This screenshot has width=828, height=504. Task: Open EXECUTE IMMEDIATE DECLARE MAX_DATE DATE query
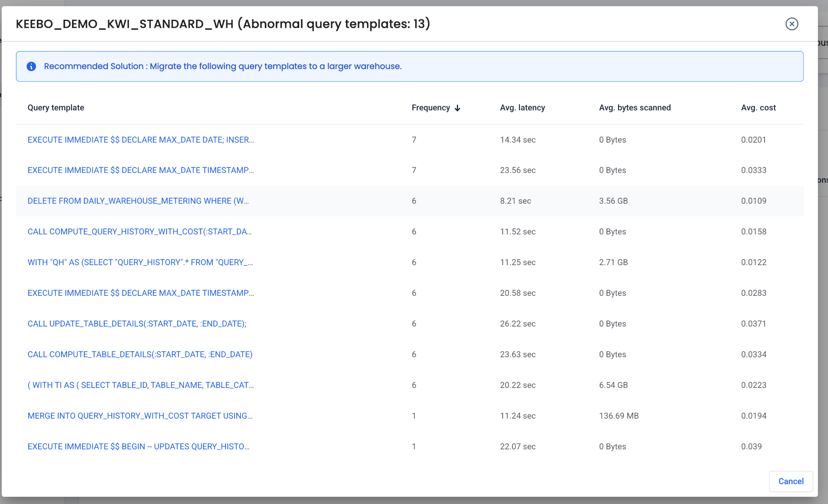140,140
